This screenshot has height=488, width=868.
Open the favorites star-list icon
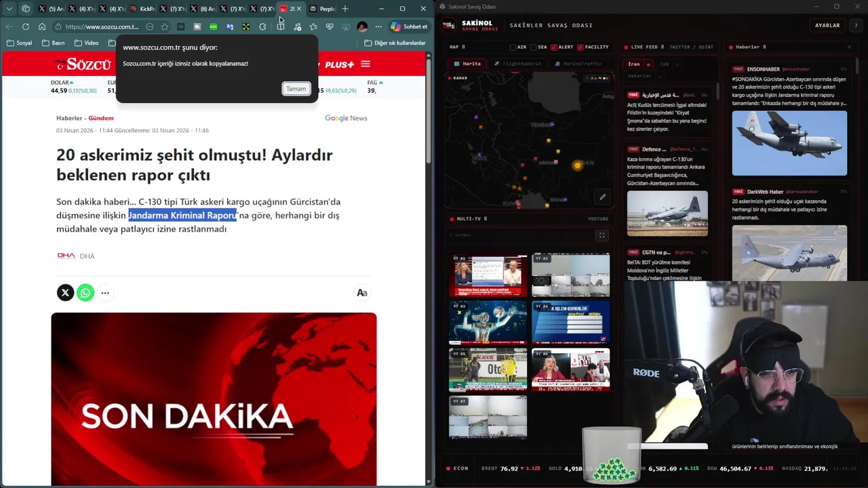(313, 27)
